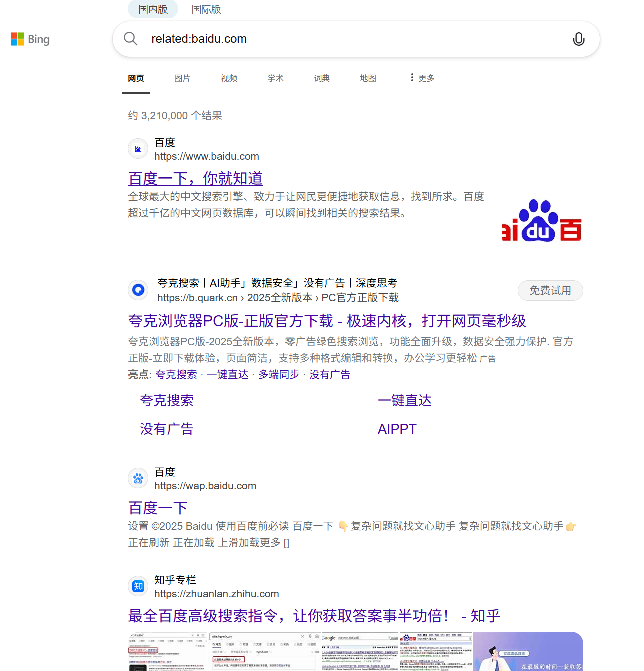Click the three-dot icon beside 更多
Screen dimensions: 644x671
point(412,77)
